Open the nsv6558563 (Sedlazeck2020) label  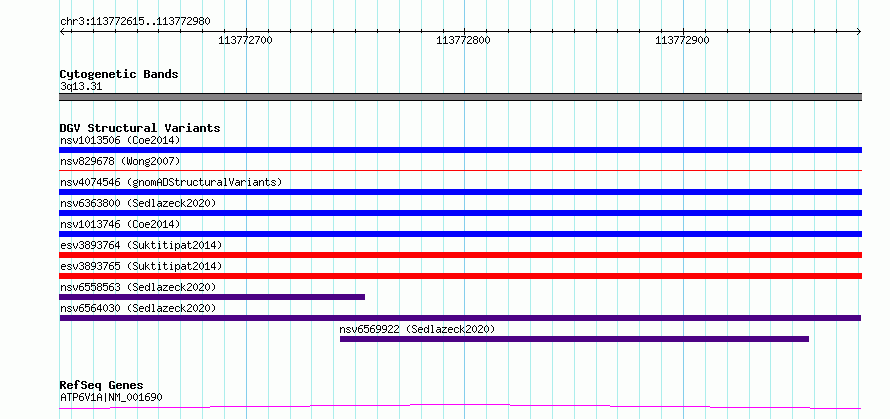(138, 287)
